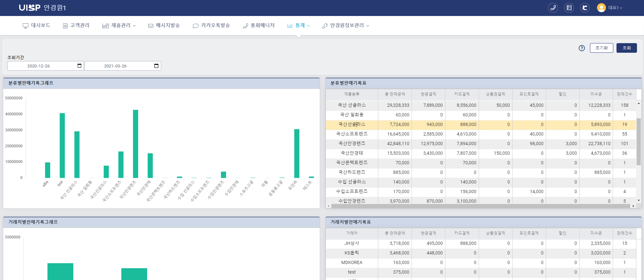Click 미수금 header in category table
The height and width of the screenshot is (280, 644).
tap(596, 94)
